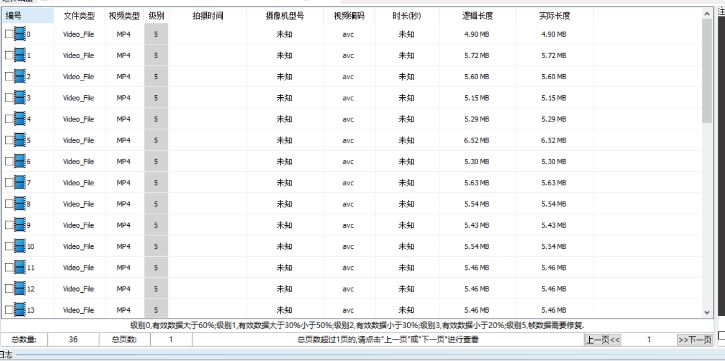The height and width of the screenshot is (361, 725).
Task: Click the current page number field
Action: pos(649,340)
